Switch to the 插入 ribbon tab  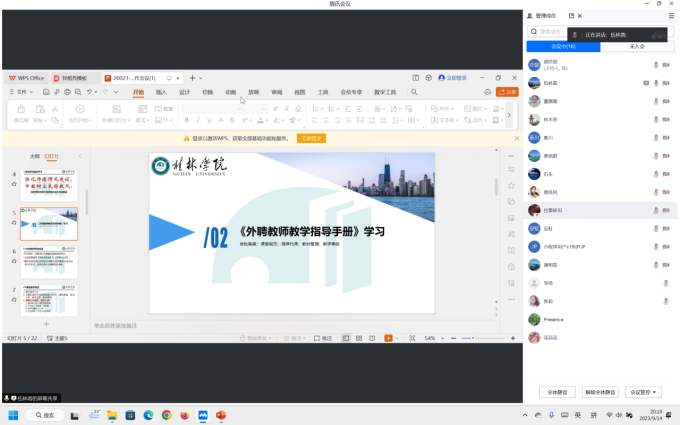point(161,92)
